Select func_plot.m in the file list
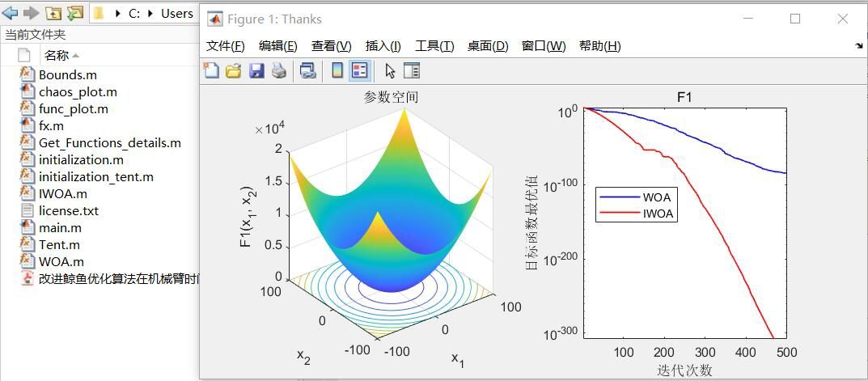Image resolution: width=868 pixels, height=381 pixels. (74, 109)
